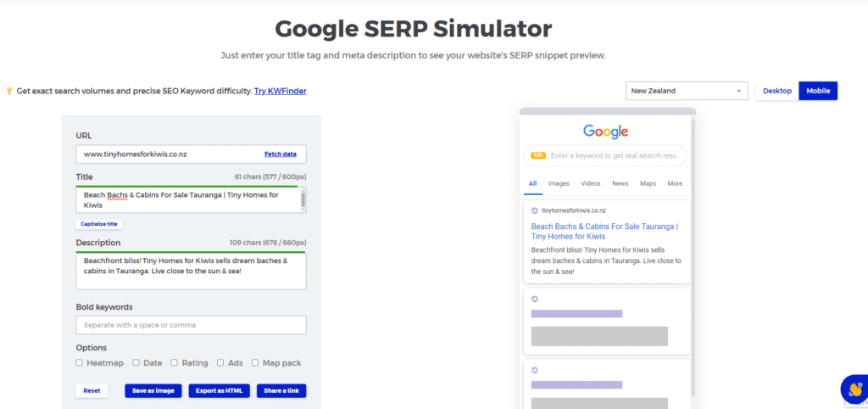
Task: Select the All tab in preview
Action: [x=532, y=183]
